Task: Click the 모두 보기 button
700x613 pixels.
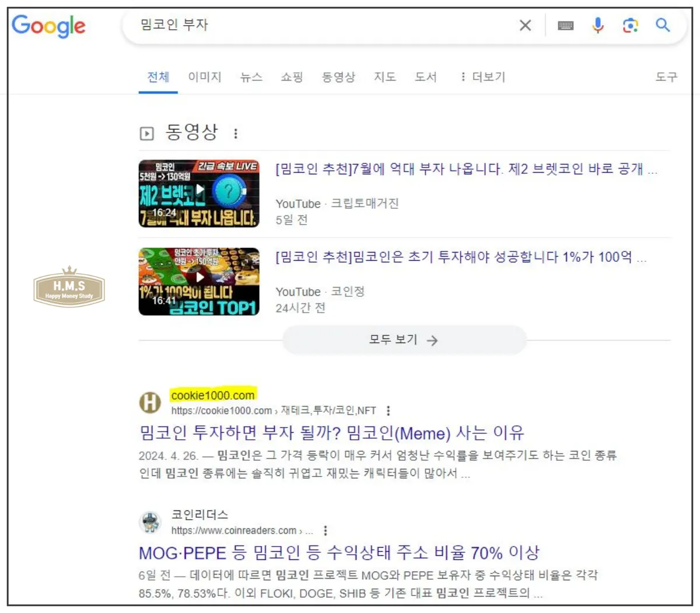Action: (x=404, y=340)
